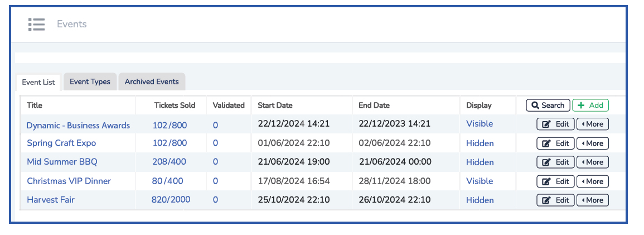Edit the Mid Summer BBQ event
644x235 pixels.
click(x=555, y=162)
